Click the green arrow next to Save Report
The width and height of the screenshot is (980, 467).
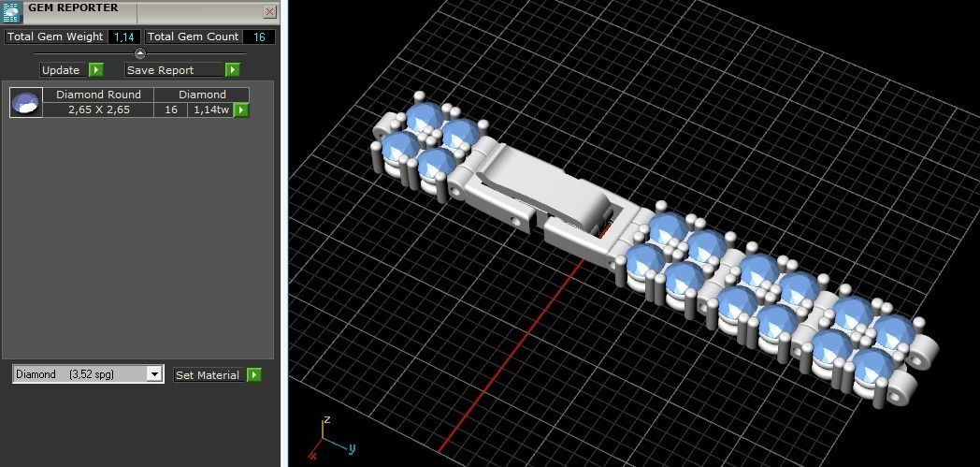[233, 70]
